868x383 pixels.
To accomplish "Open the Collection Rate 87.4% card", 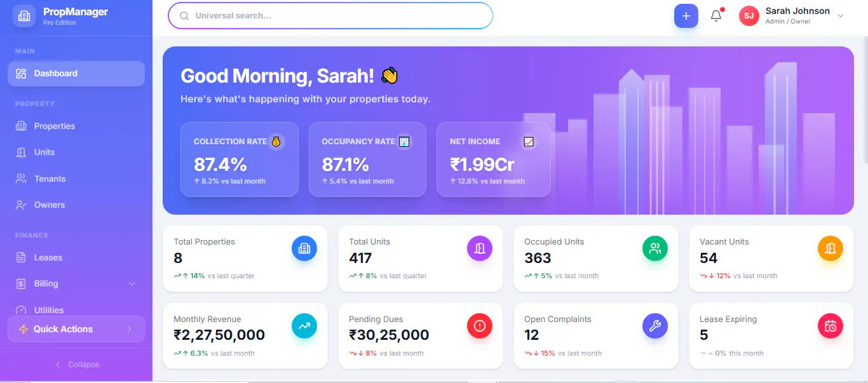I will click(x=240, y=159).
